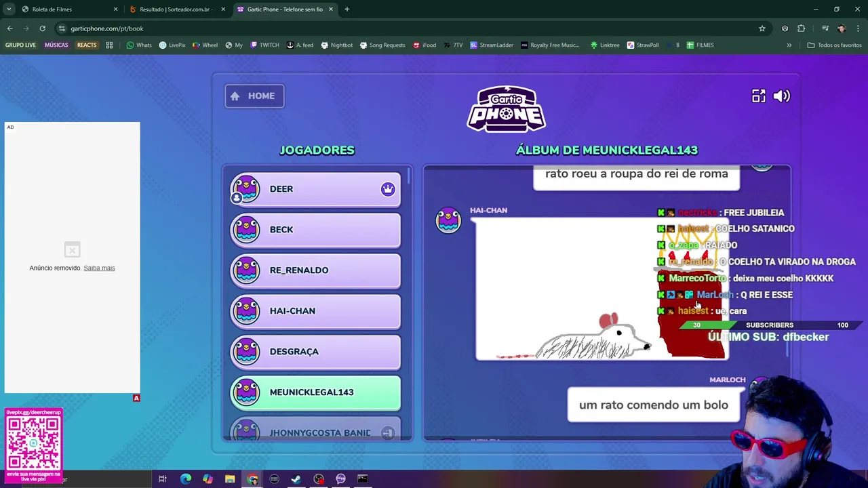
Task: Open the Todos os favoritos folder
Action: [834, 45]
